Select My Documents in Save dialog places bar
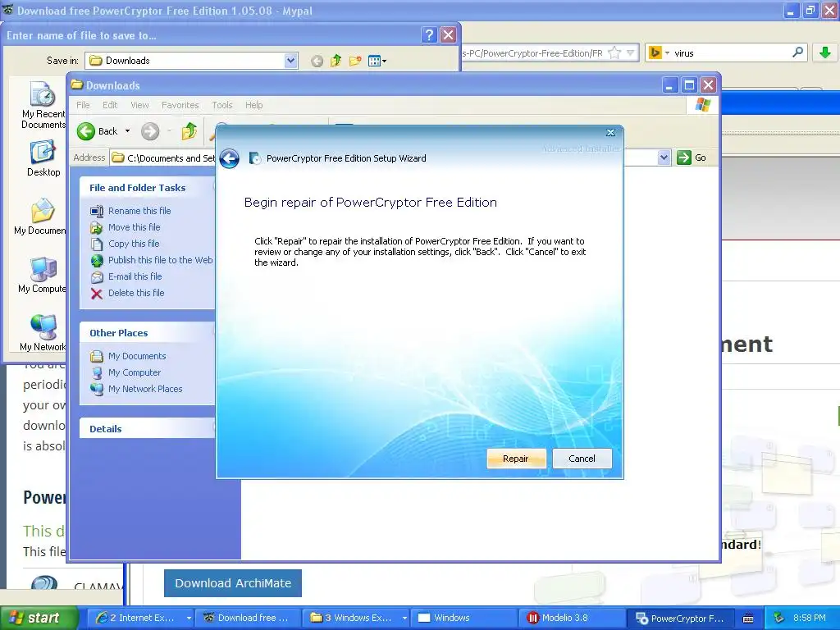The width and height of the screenshot is (840, 630). pos(41,217)
